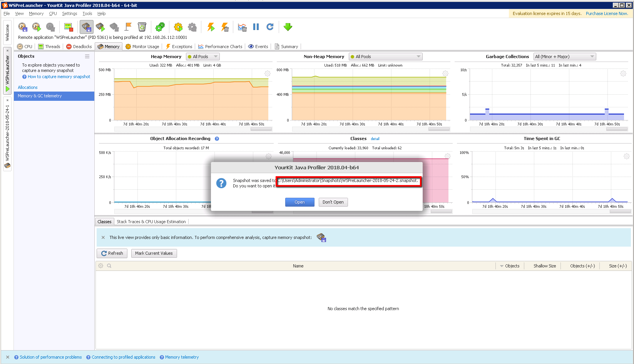Image resolution: width=634 pixels, height=364 pixels.
Task: Capture a memory snapshot
Action: [x=86, y=27]
